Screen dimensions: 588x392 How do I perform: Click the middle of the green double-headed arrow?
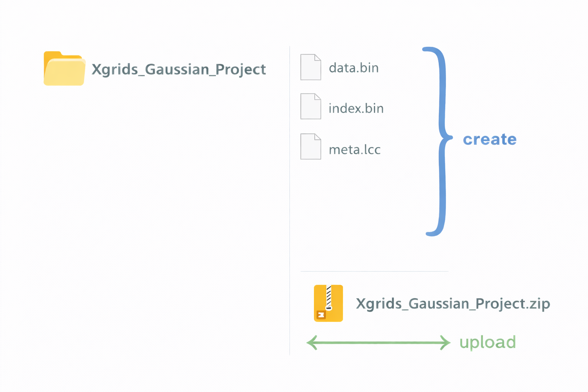[378, 343]
